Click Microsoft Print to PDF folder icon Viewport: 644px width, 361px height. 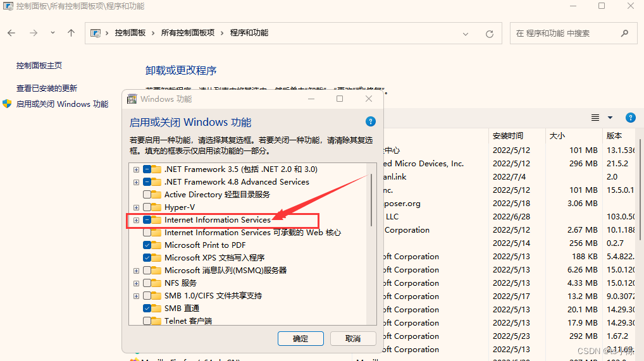pos(156,245)
